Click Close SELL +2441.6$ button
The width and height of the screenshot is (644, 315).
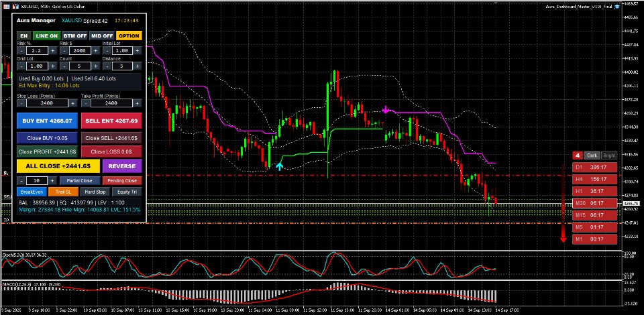[111, 138]
